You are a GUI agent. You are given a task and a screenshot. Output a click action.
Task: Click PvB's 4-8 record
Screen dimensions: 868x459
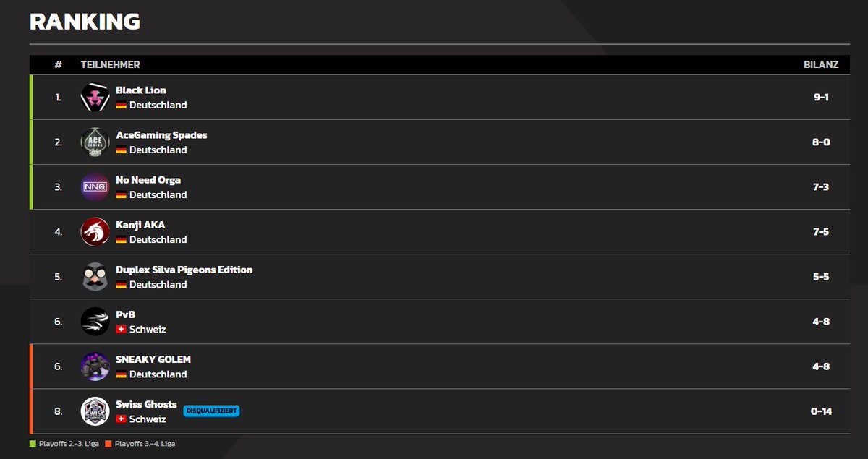pyautogui.click(x=821, y=322)
